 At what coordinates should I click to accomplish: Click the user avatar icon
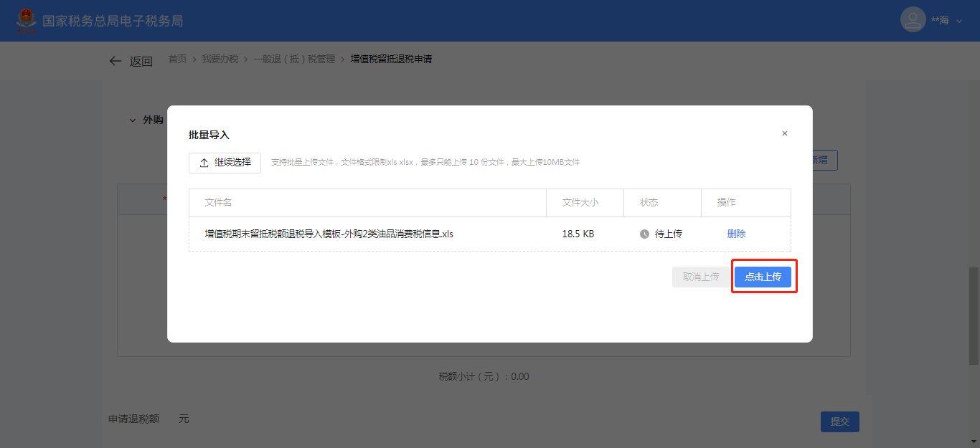[x=913, y=20]
